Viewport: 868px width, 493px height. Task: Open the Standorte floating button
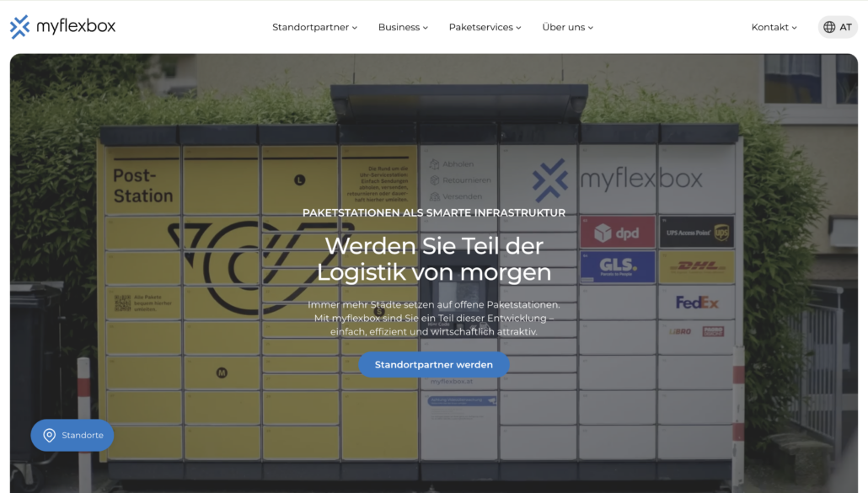pos(72,435)
